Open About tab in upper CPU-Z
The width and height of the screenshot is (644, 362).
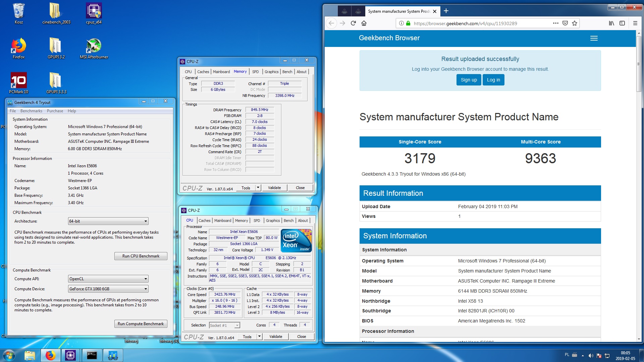[x=302, y=72]
